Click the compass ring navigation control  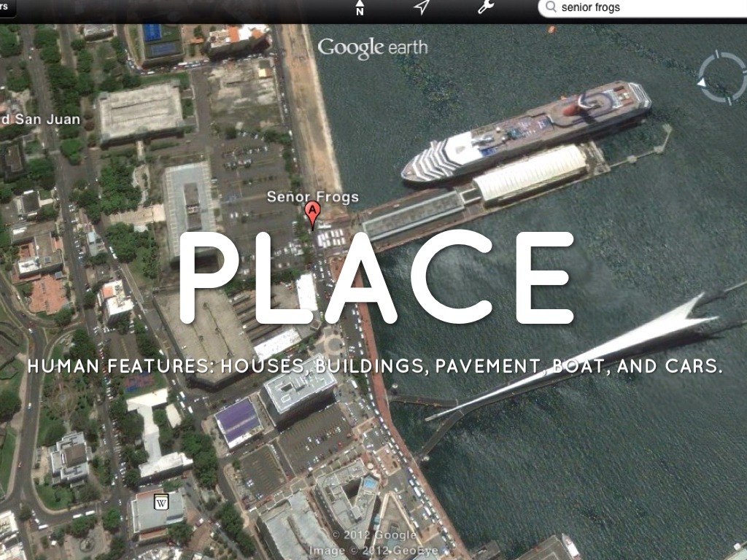(721, 77)
